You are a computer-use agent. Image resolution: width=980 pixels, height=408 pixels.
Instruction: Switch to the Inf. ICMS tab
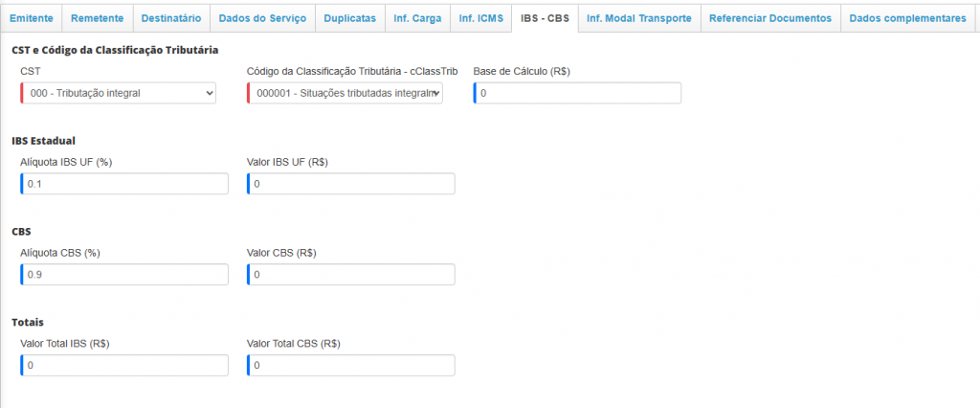point(479,18)
